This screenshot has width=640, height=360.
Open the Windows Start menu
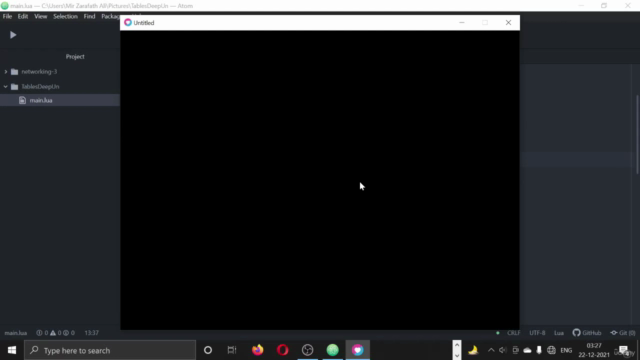[12, 350]
